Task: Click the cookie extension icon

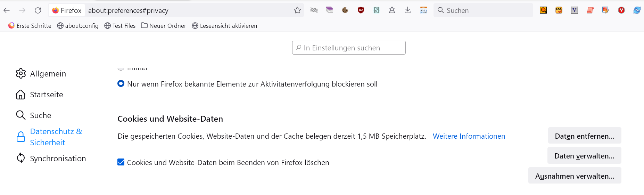Action: [x=345, y=10]
